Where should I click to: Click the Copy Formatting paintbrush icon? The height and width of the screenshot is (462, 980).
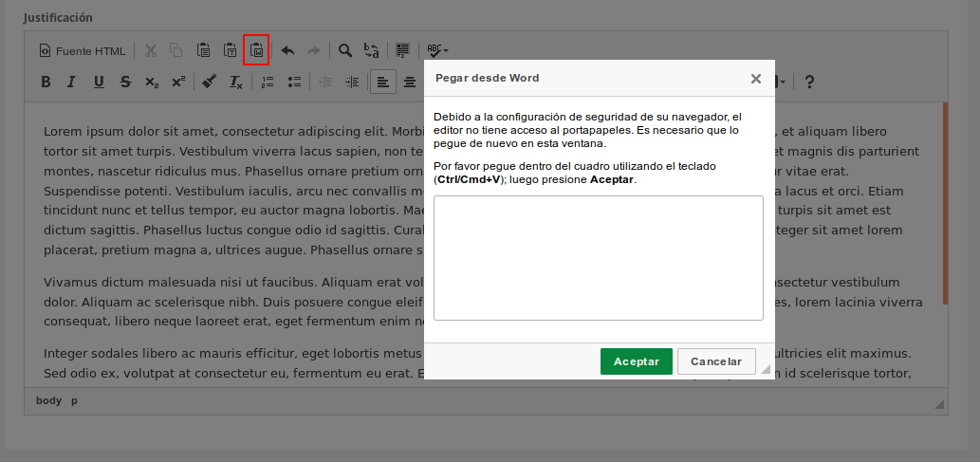[x=210, y=83]
